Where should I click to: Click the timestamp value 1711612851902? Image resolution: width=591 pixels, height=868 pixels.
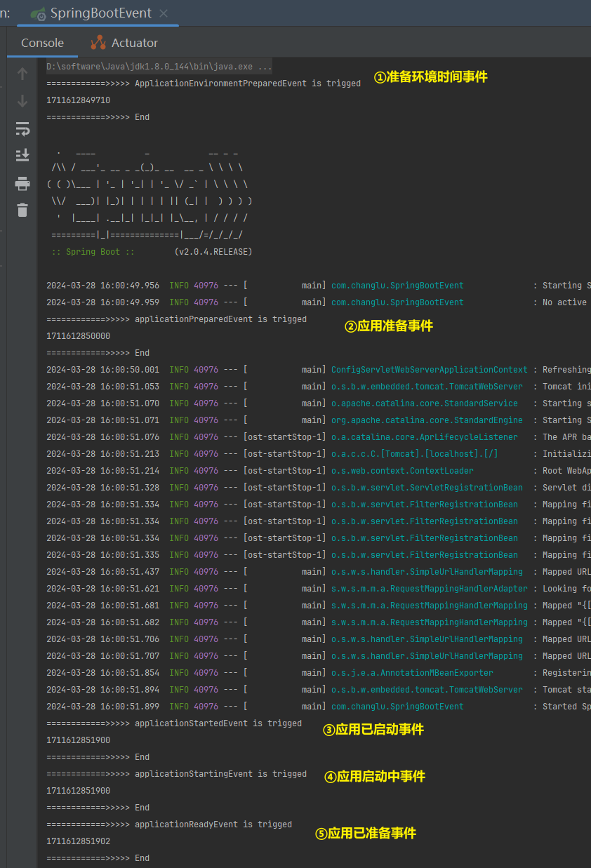78,841
